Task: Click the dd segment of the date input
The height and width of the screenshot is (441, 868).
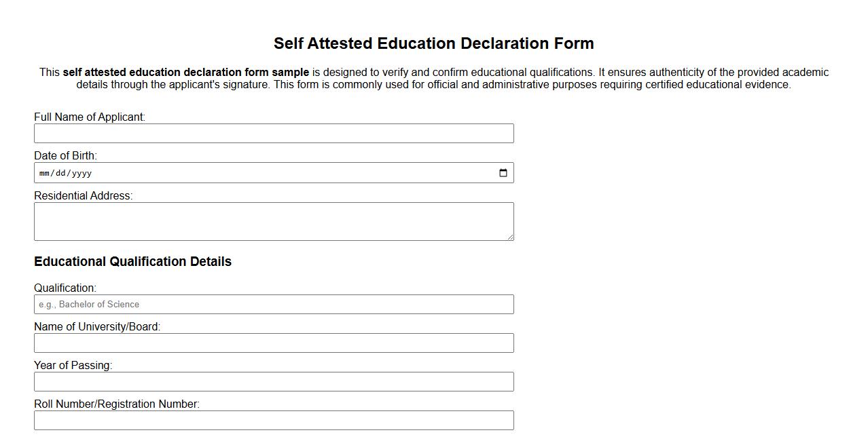Action: tap(61, 172)
